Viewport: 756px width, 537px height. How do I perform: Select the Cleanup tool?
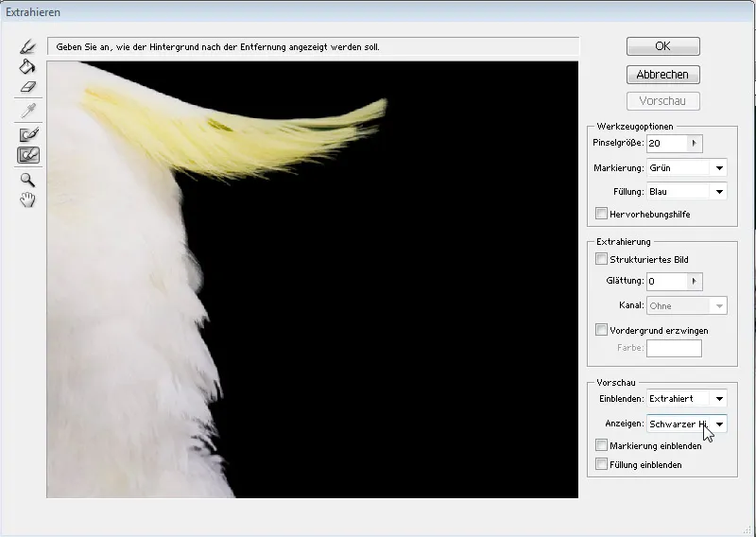pyautogui.click(x=27, y=134)
